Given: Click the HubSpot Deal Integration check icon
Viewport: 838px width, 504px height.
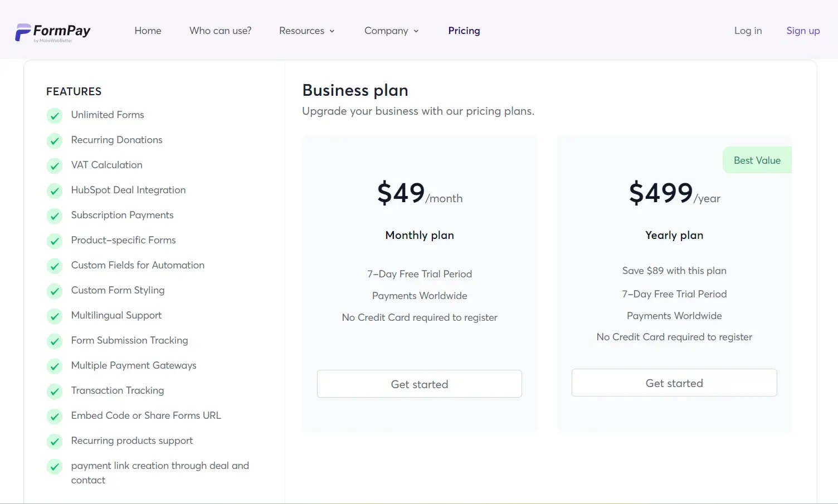Looking at the screenshot, I should click(x=55, y=191).
